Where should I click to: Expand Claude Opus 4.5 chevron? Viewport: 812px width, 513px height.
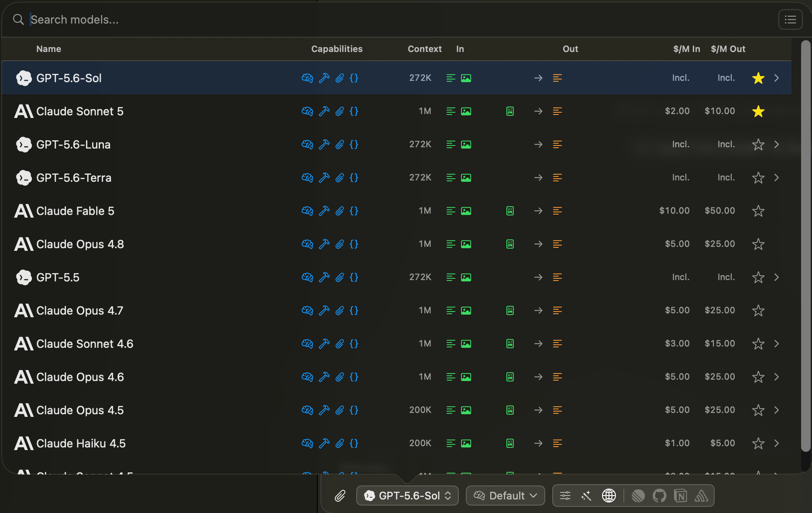pos(777,410)
